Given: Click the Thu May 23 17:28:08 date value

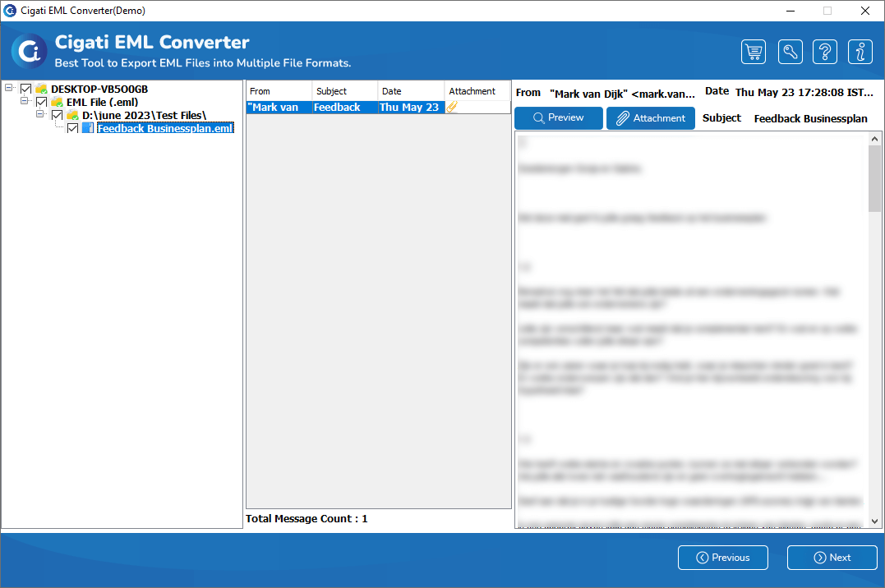Looking at the screenshot, I should 804,92.
